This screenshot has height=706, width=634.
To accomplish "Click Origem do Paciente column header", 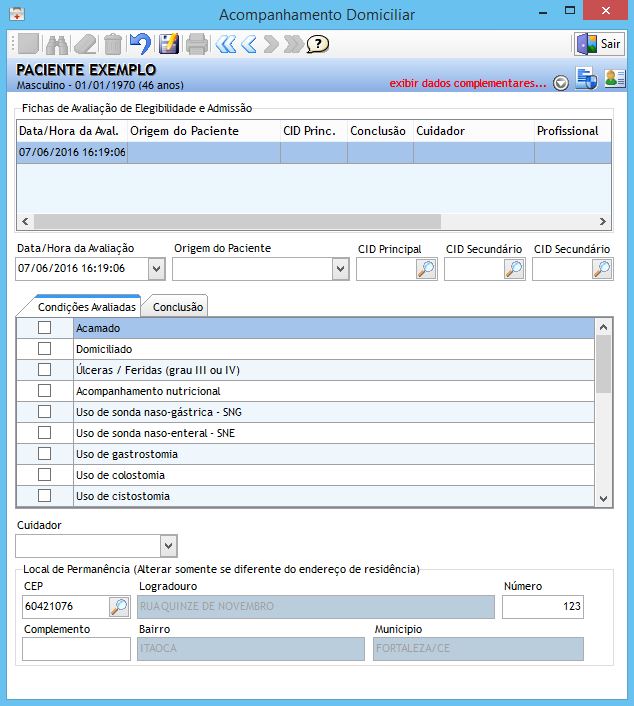I will [204, 131].
